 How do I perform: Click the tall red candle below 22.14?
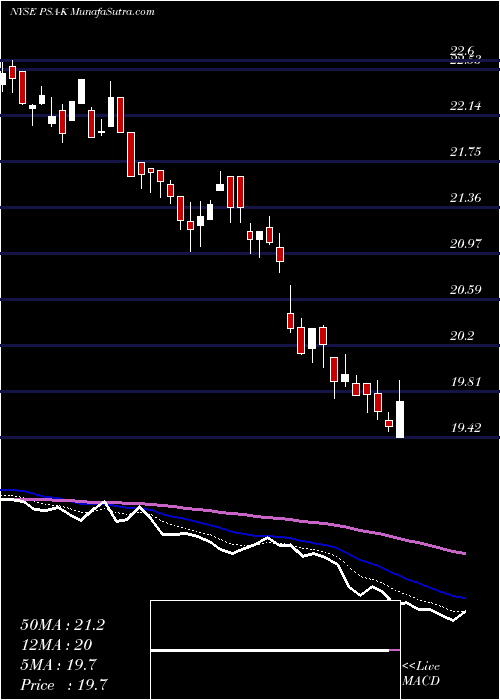coord(131,154)
